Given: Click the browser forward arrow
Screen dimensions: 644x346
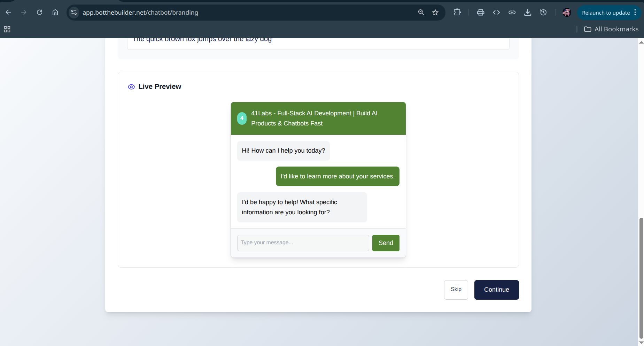Looking at the screenshot, I should click(x=24, y=13).
